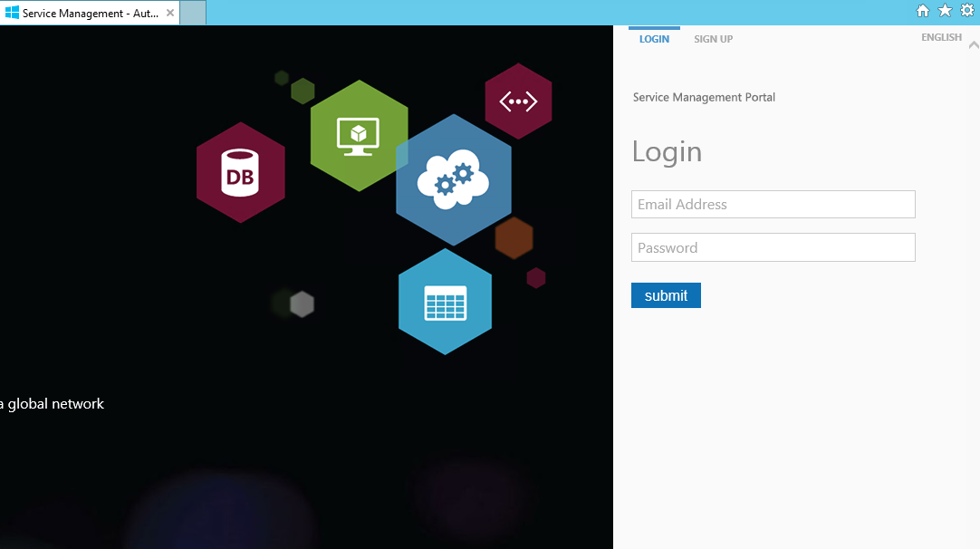Click inside the Email Address field
This screenshot has width=980, height=549.
[x=773, y=204]
